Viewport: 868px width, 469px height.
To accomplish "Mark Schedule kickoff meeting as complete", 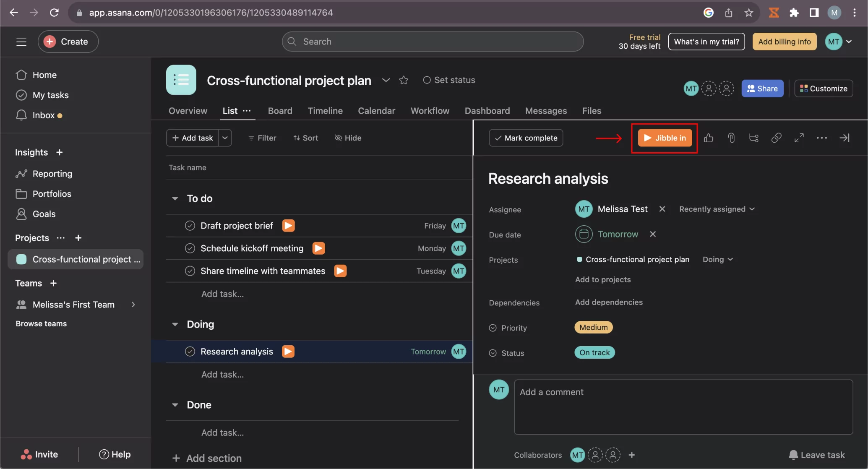I will 190,248.
